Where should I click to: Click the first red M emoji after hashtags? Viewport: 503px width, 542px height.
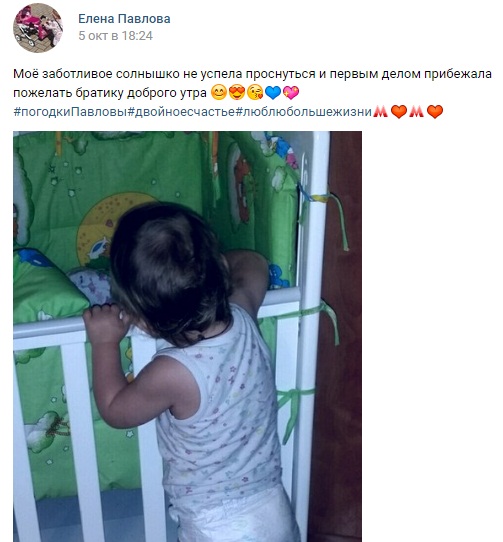click(381, 112)
